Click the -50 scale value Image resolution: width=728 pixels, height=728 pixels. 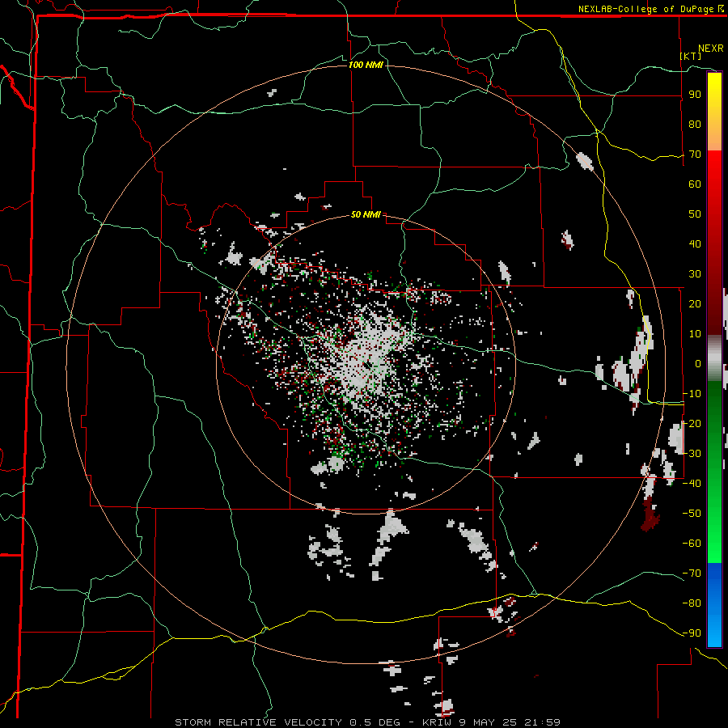(692, 514)
